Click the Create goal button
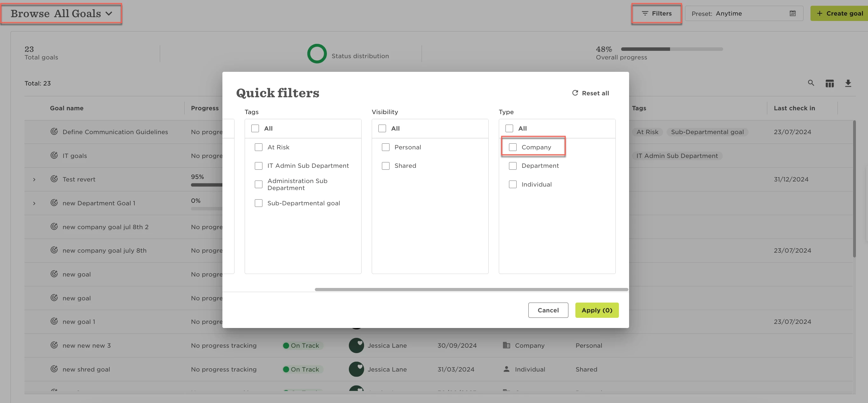 [x=839, y=13]
